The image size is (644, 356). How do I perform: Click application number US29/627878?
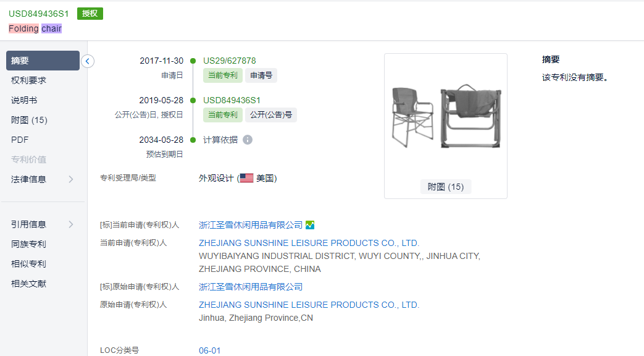pyautogui.click(x=230, y=61)
